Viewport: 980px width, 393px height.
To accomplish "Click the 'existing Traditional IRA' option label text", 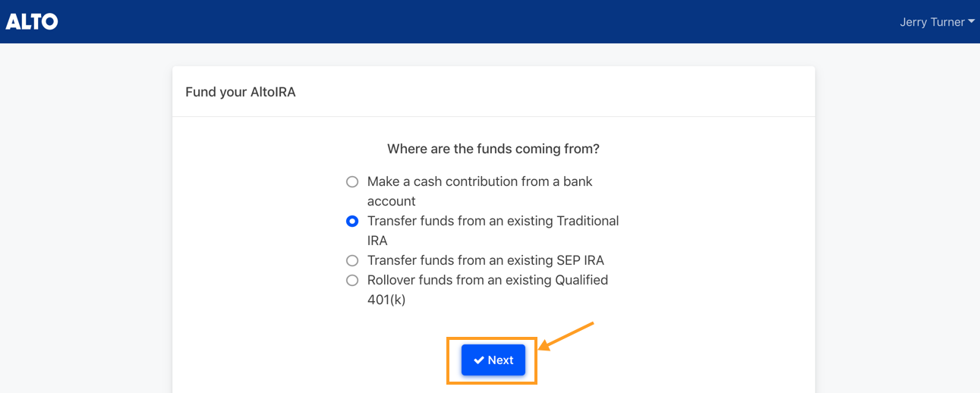I will 493,231.
